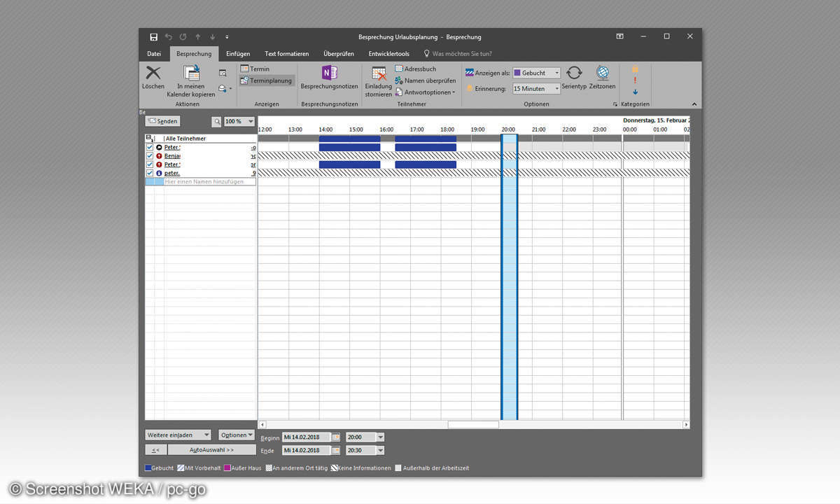
Task: Open the Optionen dropdown button at the bottom
Action: 237,435
